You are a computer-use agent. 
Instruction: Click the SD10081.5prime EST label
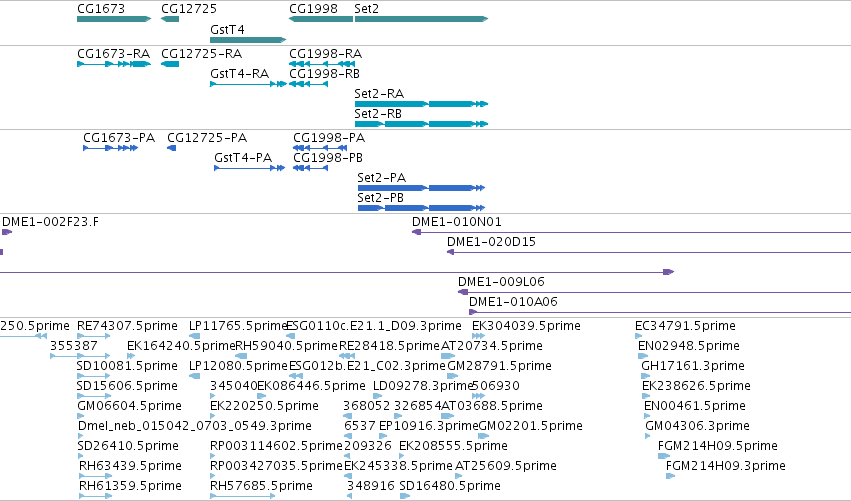(127, 366)
